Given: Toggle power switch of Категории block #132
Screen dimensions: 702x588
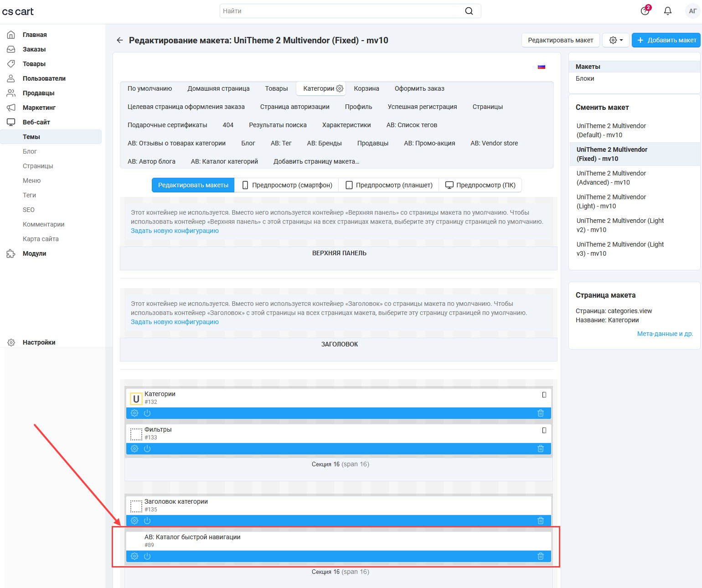Looking at the screenshot, I should pos(147,413).
